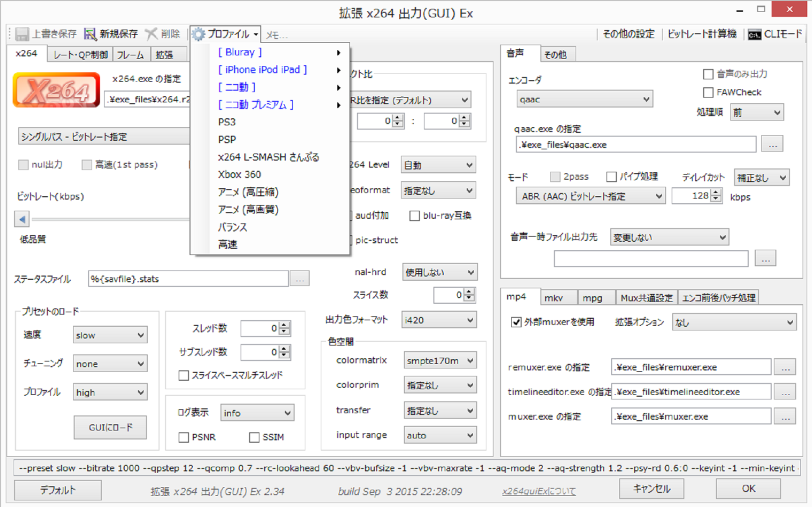Enable the FAWCheck checkbox
This screenshot has width=812, height=507.
(708, 92)
